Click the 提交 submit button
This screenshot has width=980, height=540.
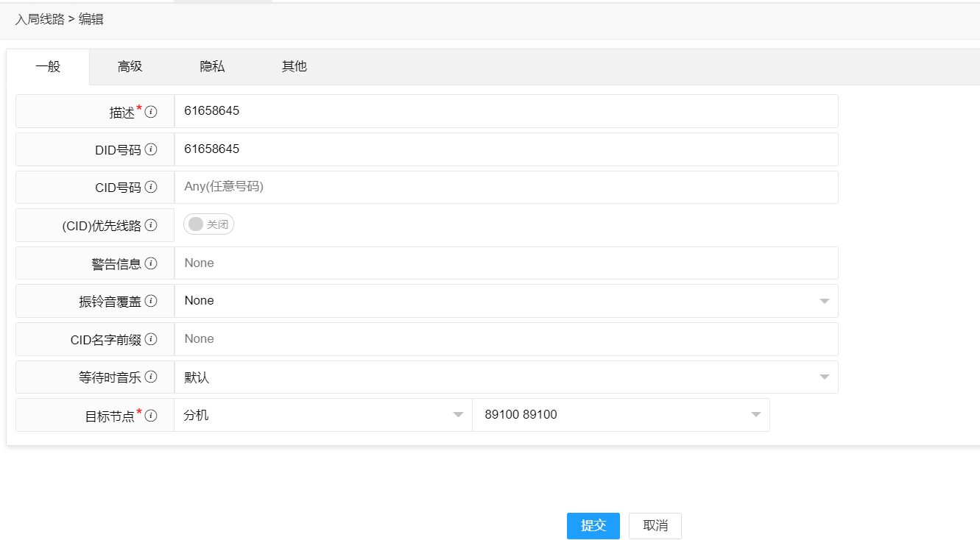[593, 525]
